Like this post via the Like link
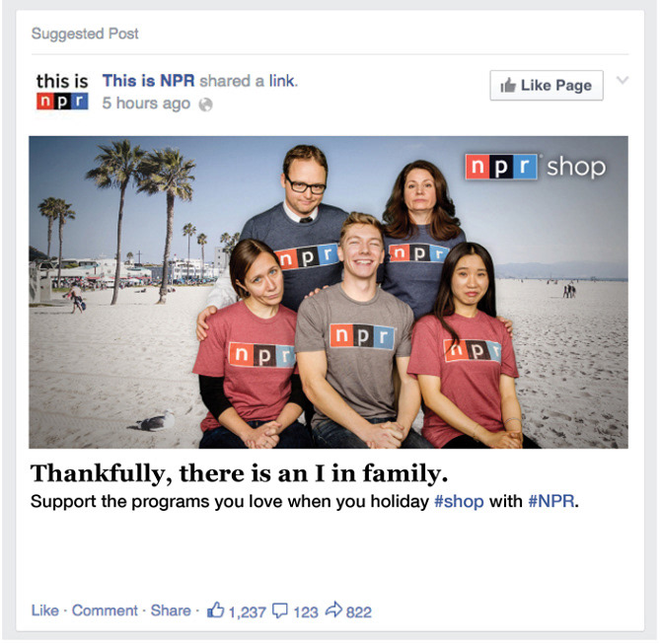Screen dimensions: 661x644 click(x=45, y=610)
